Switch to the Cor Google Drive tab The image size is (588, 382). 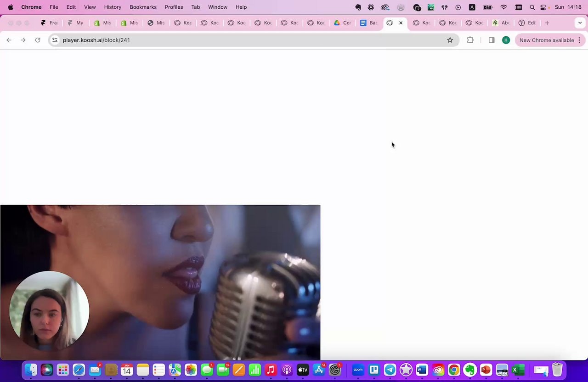click(x=342, y=23)
